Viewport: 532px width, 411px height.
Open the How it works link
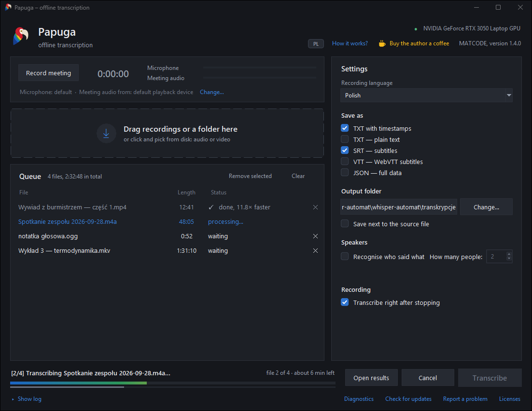(x=350, y=43)
